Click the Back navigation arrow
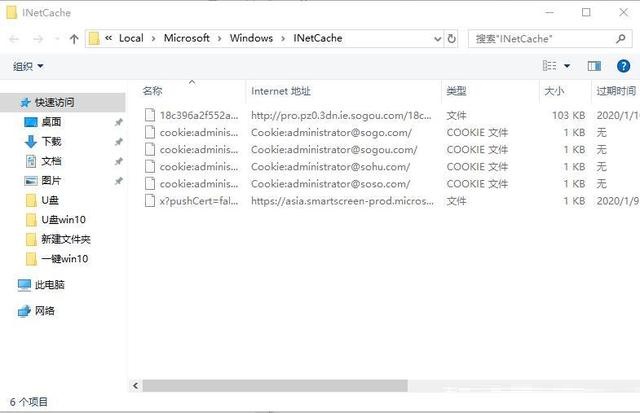 [16, 39]
